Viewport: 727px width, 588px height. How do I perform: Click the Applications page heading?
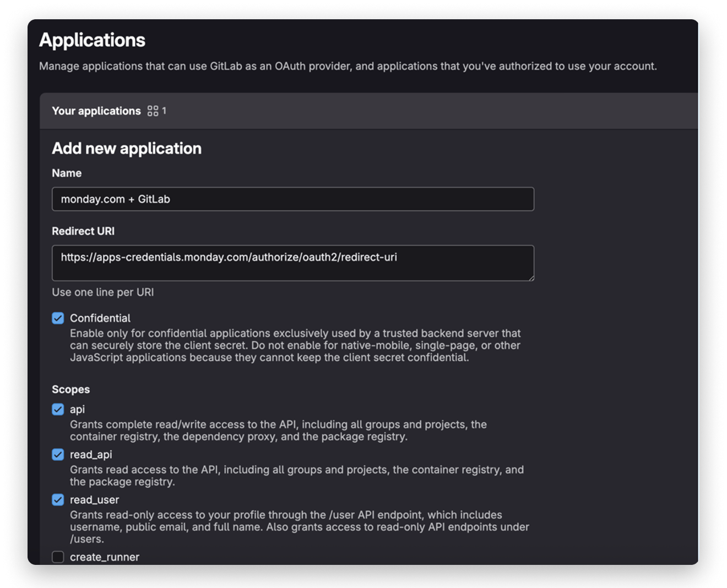point(92,40)
